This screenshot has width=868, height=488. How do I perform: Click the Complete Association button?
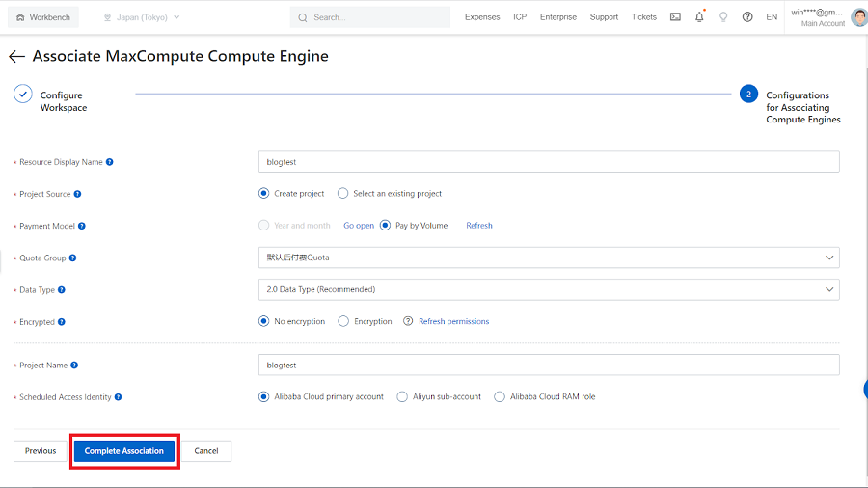[124, 451]
